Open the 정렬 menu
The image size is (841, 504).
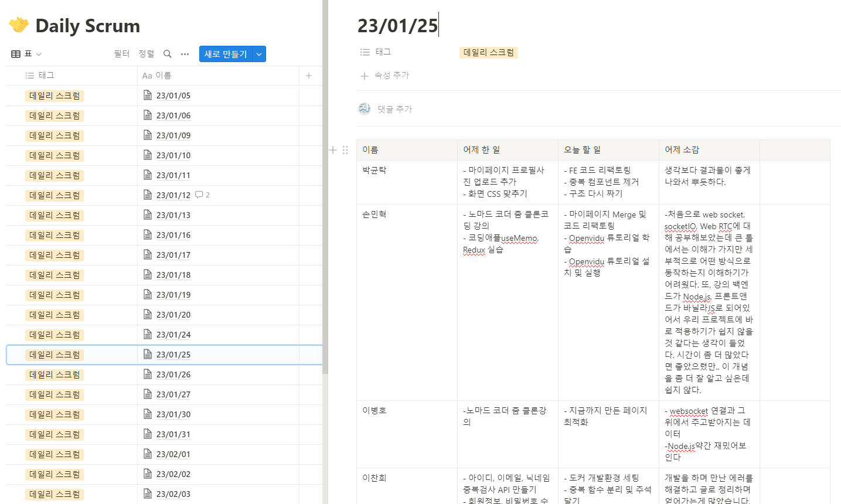(146, 53)
